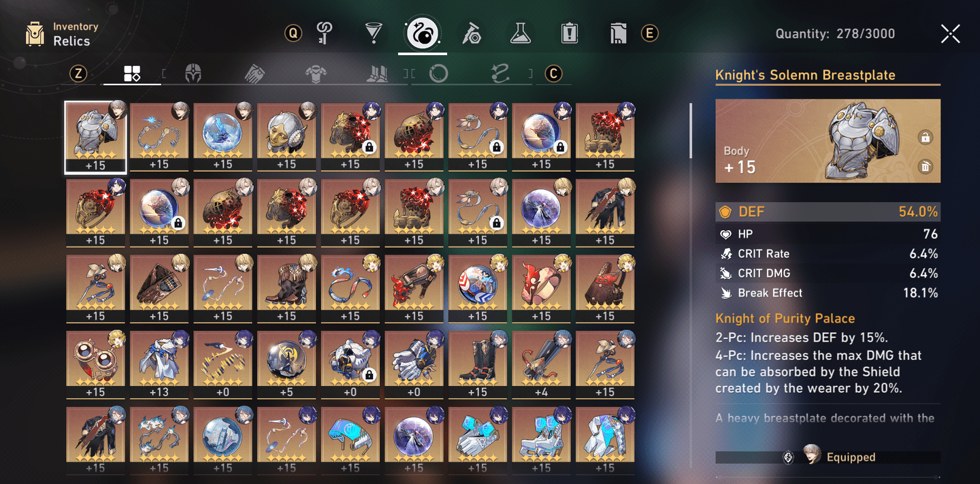Toggle lock on Knight's Solemn Breastplate
Image resolution: width=980 pixels, height=484 pixels.
coord(925,138)
